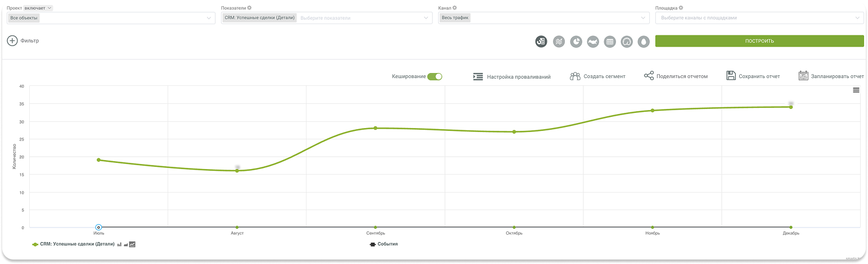The width and height of the screenshot is (868, 264).
Task: Click the gear icon beside Показатели
Action: [249, 8]
